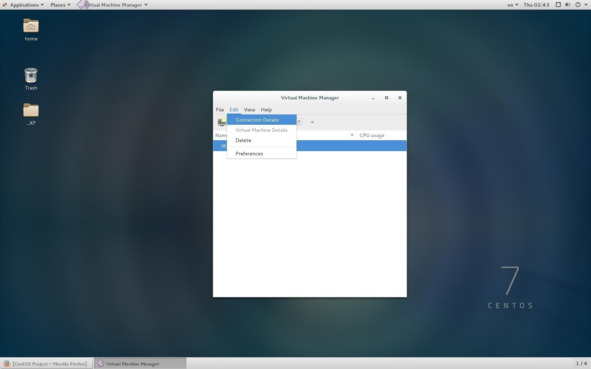591x369 pixels.
Task: Click Virtual Machine Details in the Edit menu
Action: tap(262, 130)
